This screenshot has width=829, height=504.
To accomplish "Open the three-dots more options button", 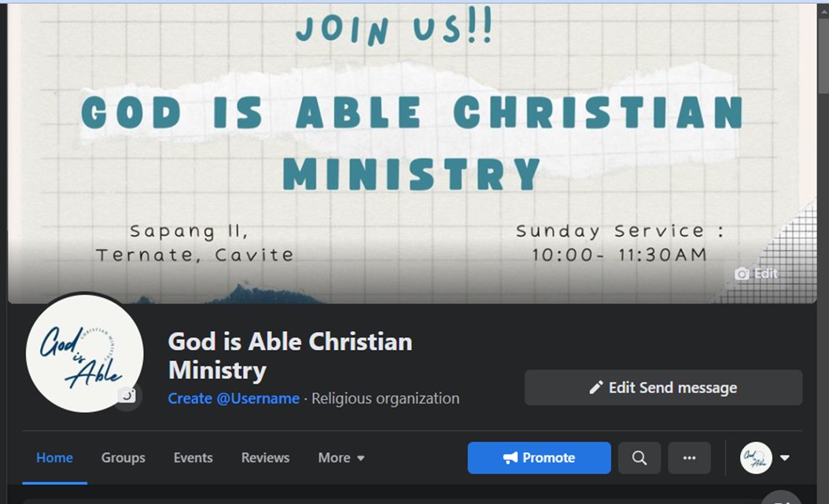I will [689, 458].
